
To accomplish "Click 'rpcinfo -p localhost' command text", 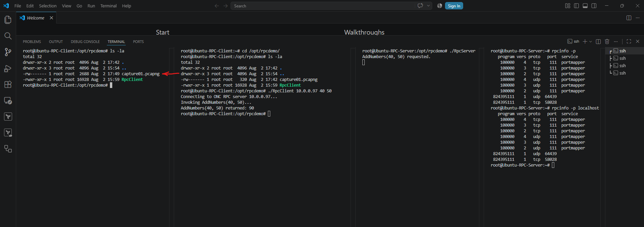I will tap(575, 108).
